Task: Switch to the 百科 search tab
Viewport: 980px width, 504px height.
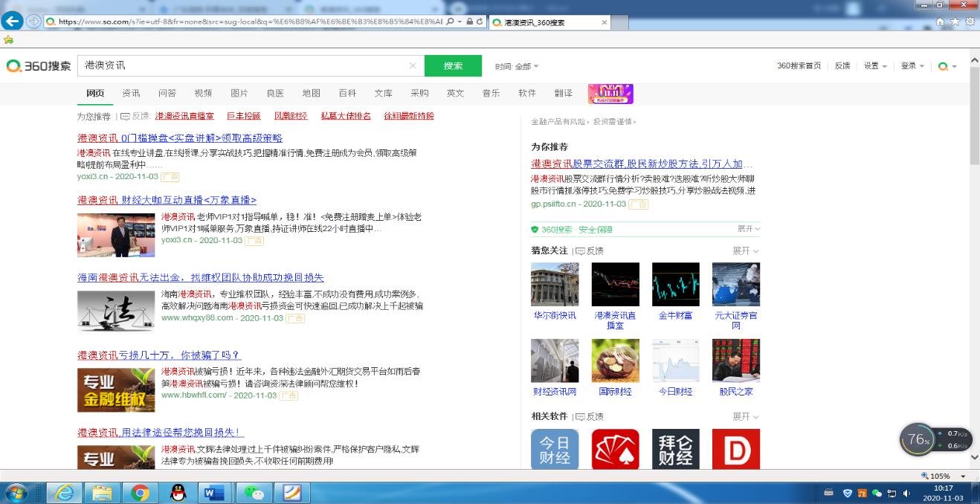Action: tap(347, 93)
